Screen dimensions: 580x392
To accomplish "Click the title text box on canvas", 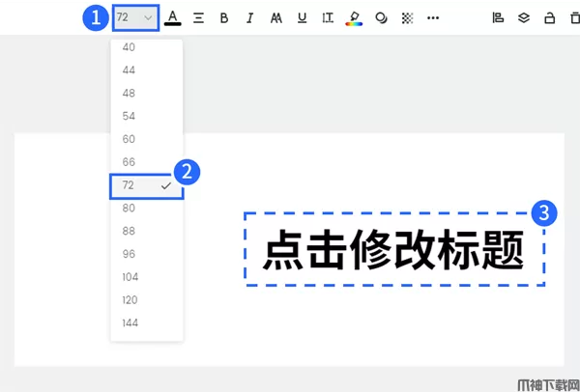I will click(x=393, y=250).
